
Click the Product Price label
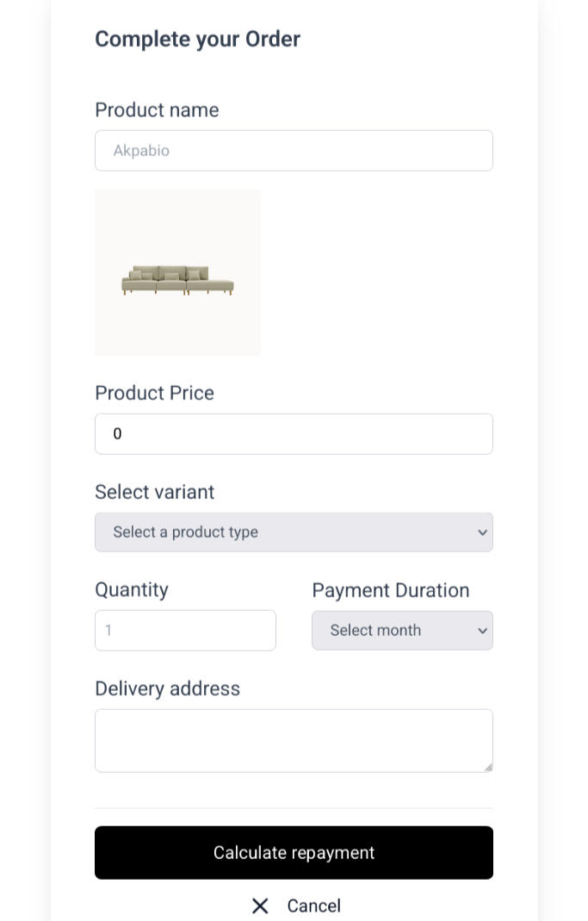coord(154,393)
